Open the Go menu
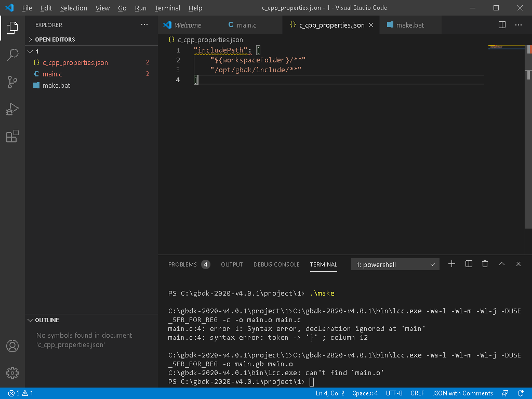Image resolution: width=532 pixels, height=399 pixels. (x=122, y=8)
